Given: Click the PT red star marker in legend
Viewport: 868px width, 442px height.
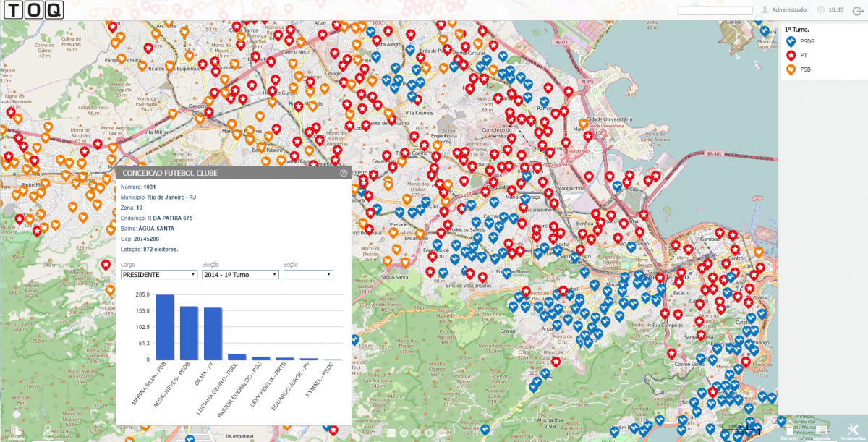Looking at the screenshot, I should (791, 56).
